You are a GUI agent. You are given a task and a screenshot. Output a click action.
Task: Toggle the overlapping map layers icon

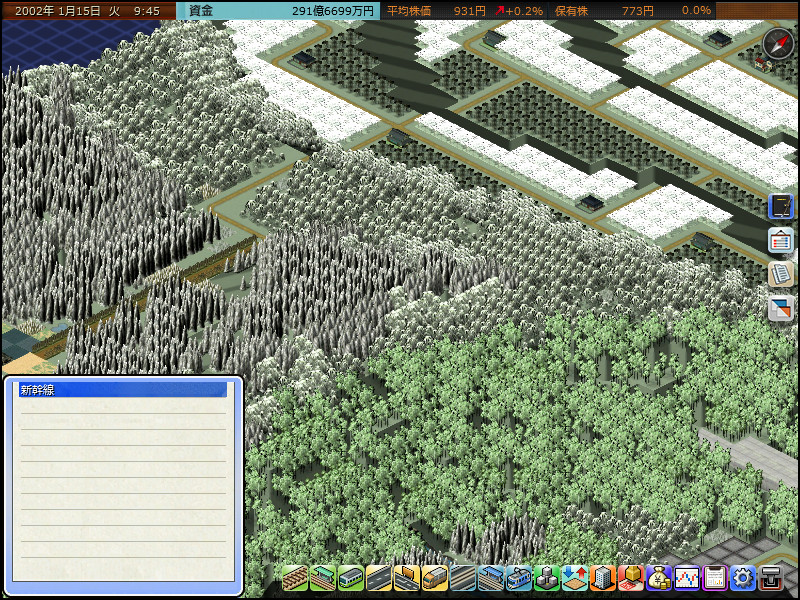click(x=781, y=308)
